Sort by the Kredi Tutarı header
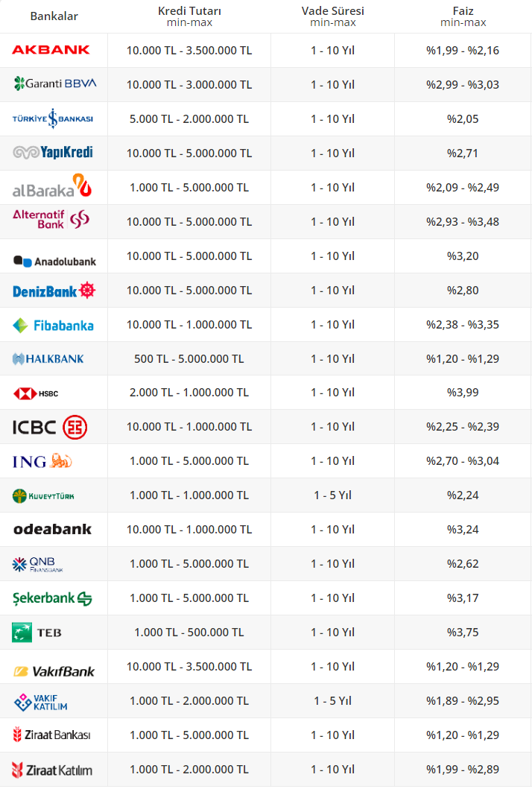 [189, 16]
